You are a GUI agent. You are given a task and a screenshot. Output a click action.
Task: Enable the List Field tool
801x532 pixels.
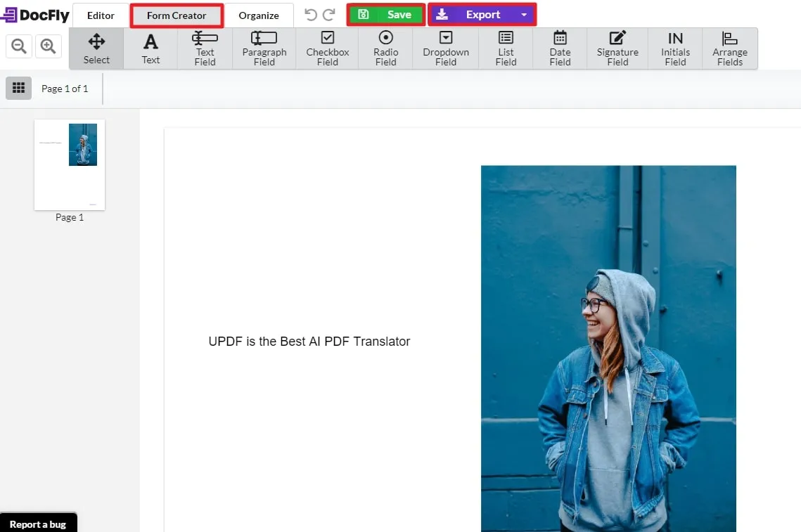coord(506,48)
